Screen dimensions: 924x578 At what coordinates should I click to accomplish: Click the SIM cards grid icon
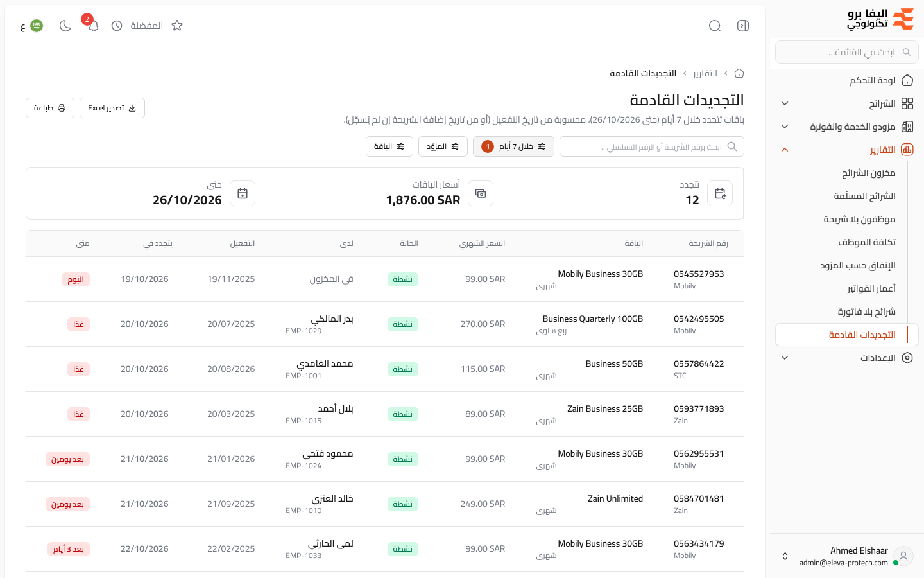(907, 103)
